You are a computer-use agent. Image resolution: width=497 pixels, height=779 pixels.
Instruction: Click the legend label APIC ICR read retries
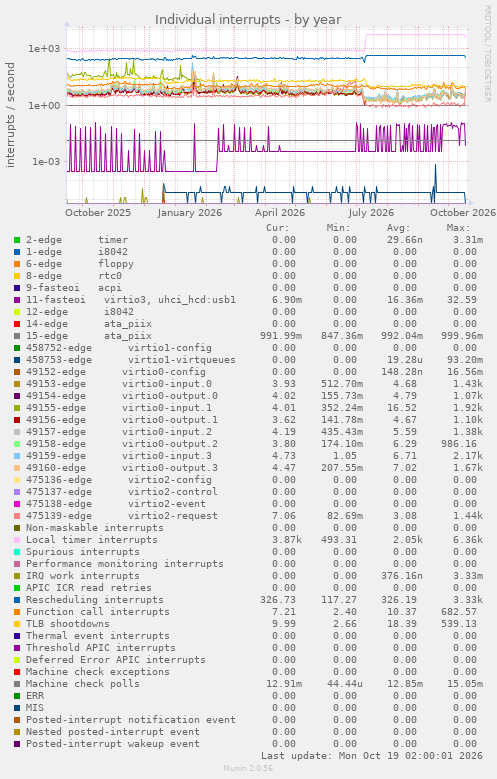tap(89, 588)
